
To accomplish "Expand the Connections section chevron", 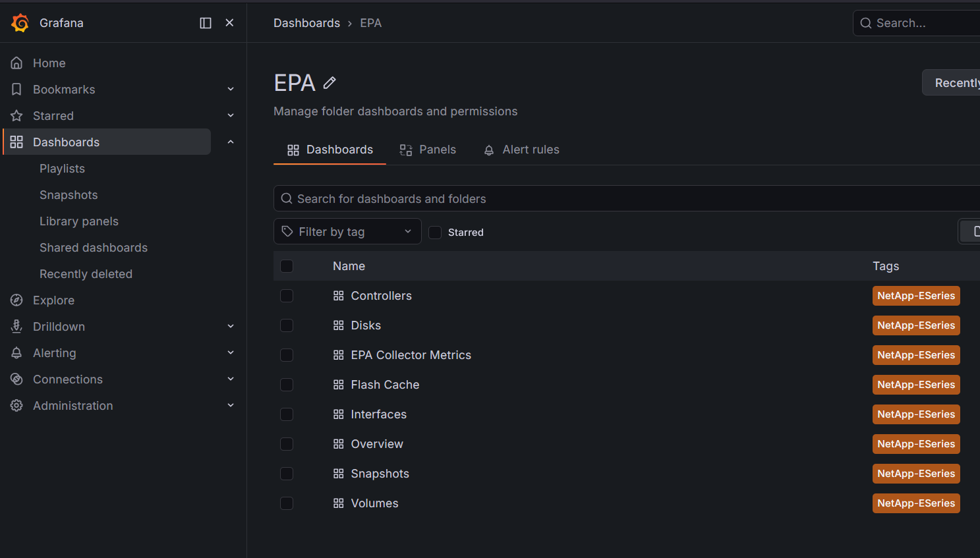I will coord(231,379).
